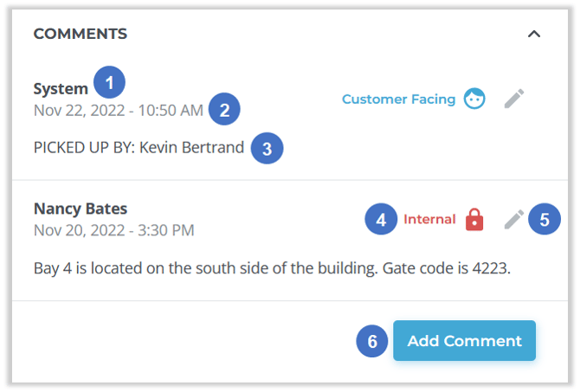Select the System author name

coord(61,88)
